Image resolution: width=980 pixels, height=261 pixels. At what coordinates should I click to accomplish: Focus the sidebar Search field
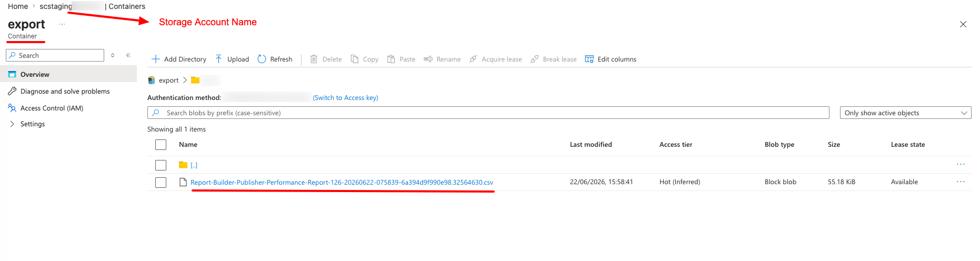coord(55,55)
